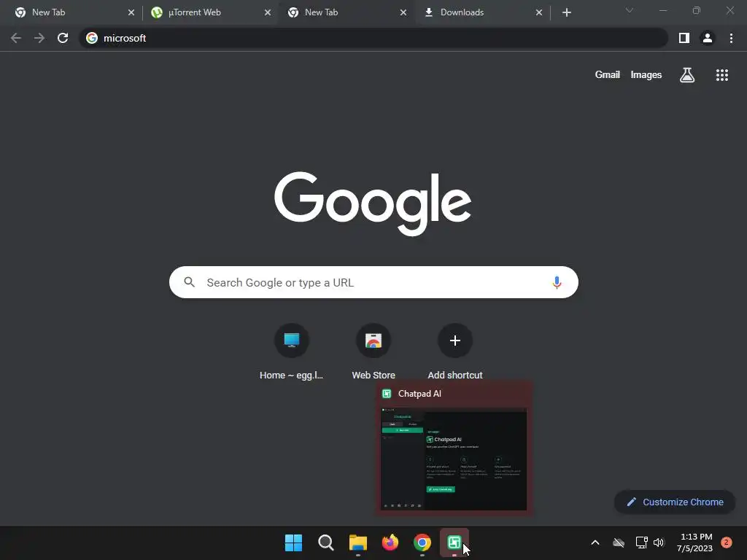Restore down the Chrome window
Image resolution: width=747 pixels, height=560 pixels.
pos(697,10)
